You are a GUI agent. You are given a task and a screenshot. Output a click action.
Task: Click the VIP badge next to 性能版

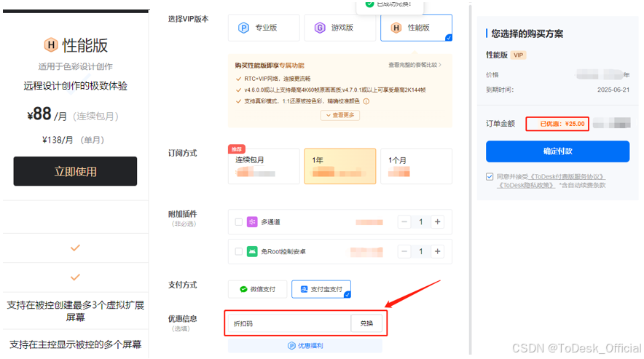518,55
